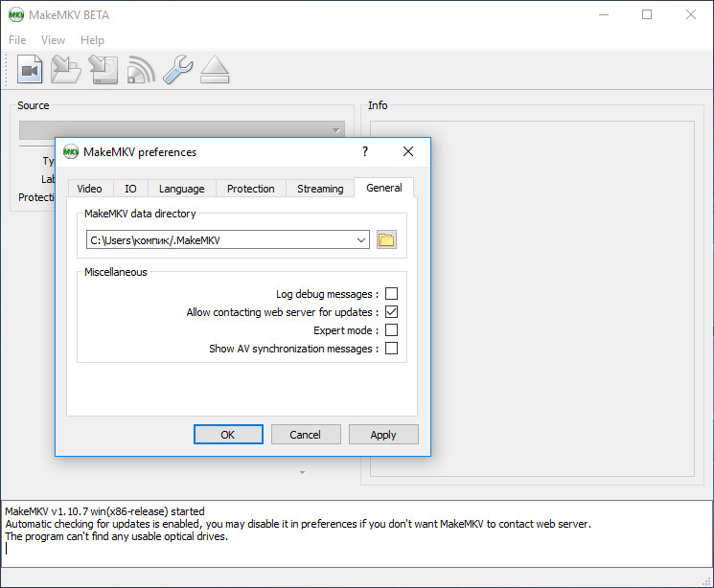Click the Backup disc toolbar icon
Screen dimensions: 714x588
tap(104, 69)
